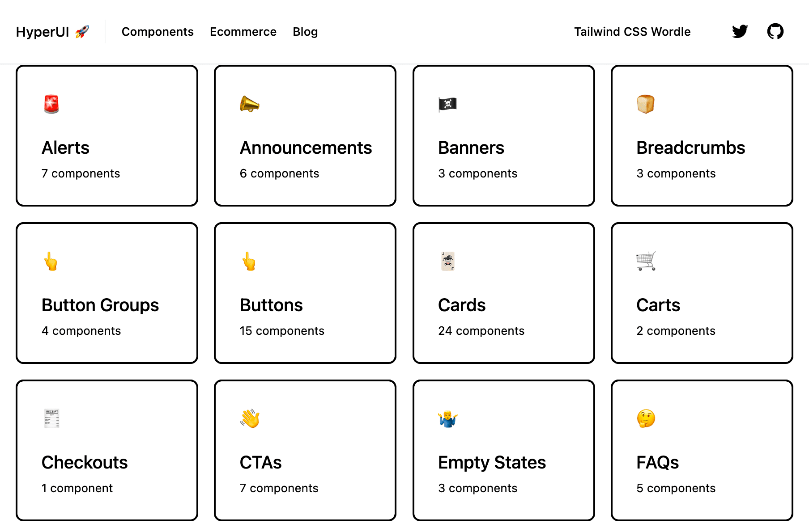Click the Tailwind CSS Wordle link
Image resolution: width=809 pixels, height=532 pixels.
tap(632, 31)
